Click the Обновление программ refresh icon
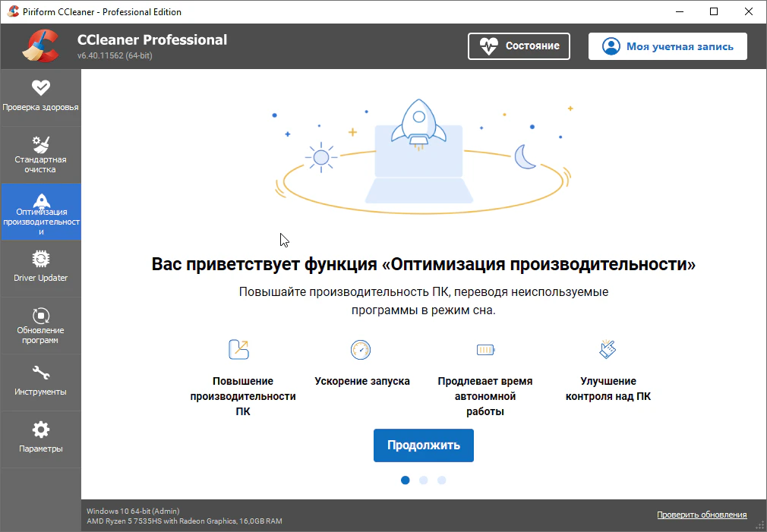The image size is (767, 532). point(40,314)
